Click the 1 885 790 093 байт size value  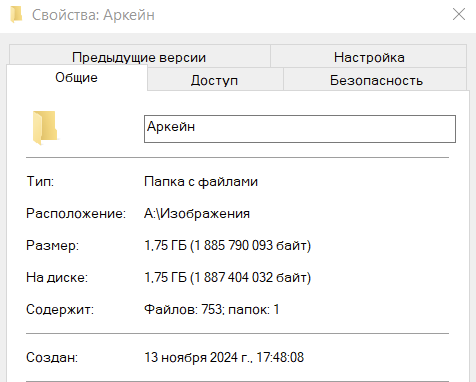[x=250, y=246]
